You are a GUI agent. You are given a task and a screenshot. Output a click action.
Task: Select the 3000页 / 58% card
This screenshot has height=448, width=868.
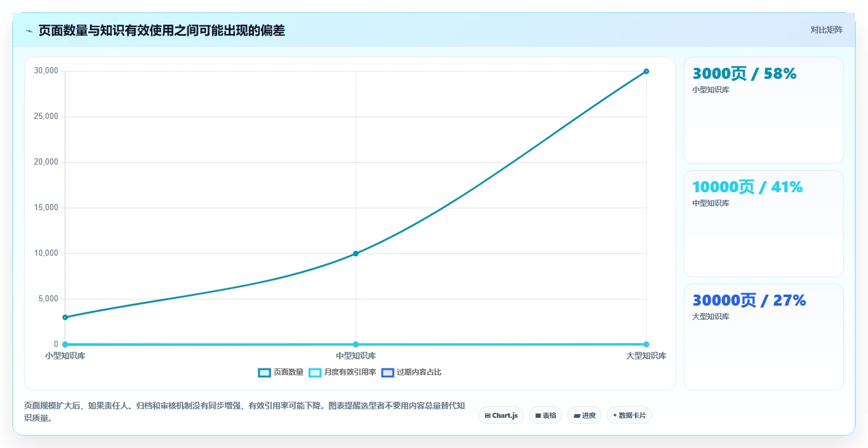[764, 110]
